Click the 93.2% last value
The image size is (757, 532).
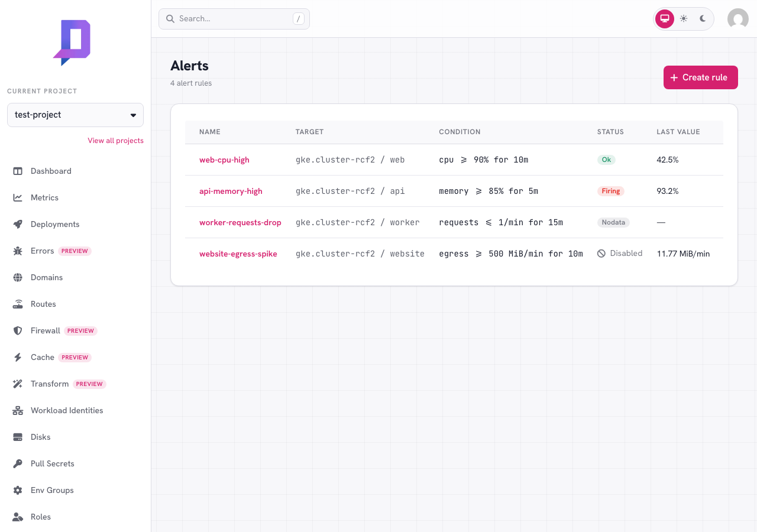(x=668, y=191)
